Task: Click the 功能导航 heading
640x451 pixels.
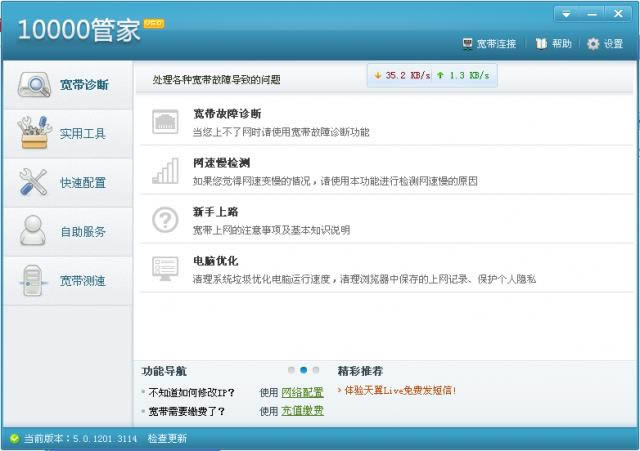Action: [164, 371]
